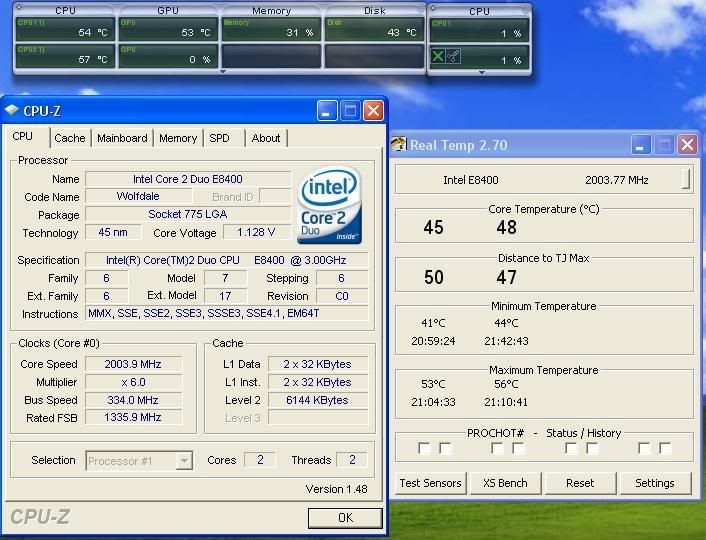Click the OK button in CPU-Z

pos(345,518)
